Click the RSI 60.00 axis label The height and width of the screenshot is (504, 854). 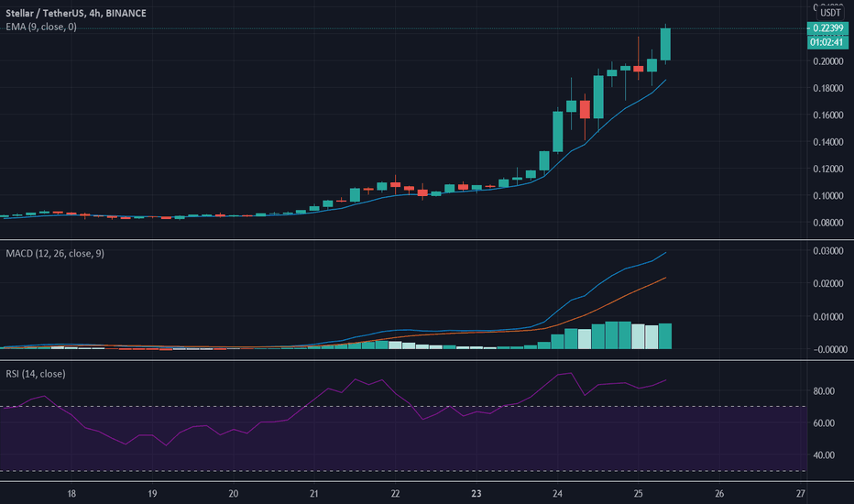(x=824, y=422)
